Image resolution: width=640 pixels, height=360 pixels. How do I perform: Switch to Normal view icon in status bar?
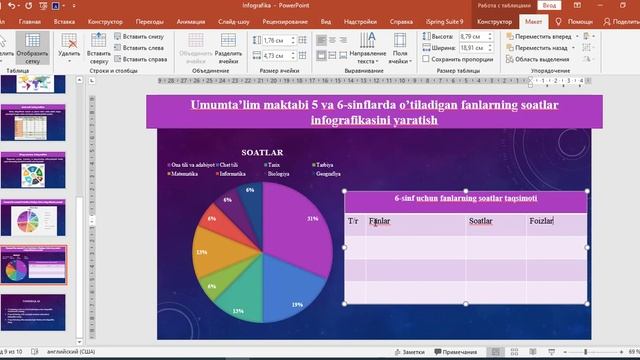(x=496, y=352)
